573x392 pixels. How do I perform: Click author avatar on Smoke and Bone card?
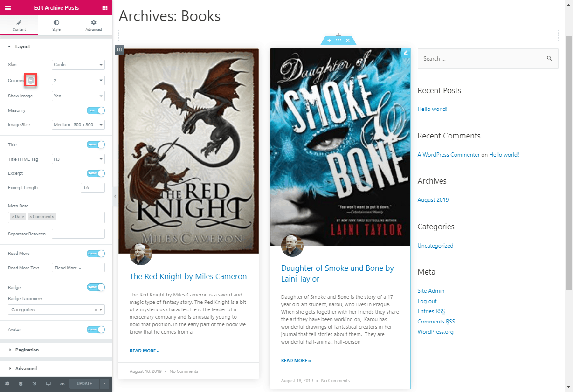pos(292,246)
